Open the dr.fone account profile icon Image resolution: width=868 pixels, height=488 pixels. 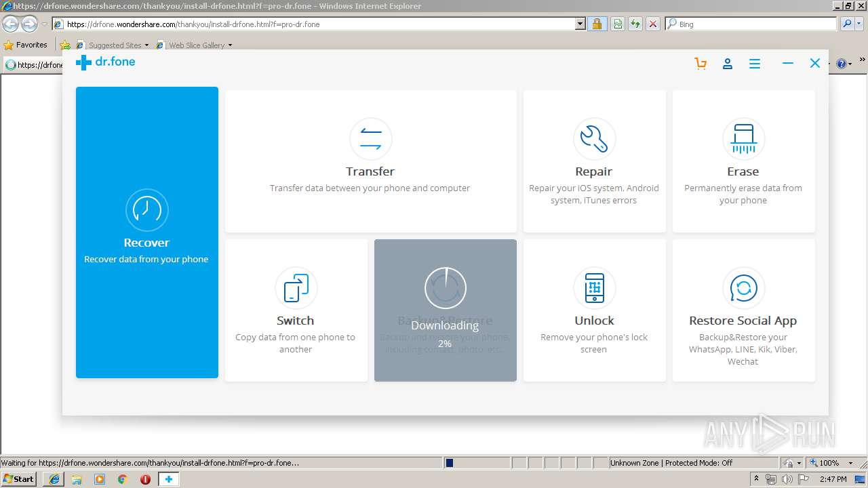[x=728, y=64]
